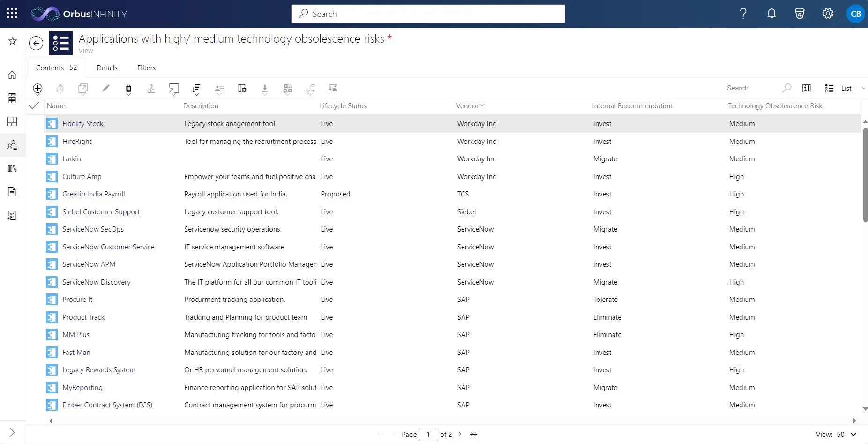Select the Procure It row
The height and width of the screenshot is (444, 868).
click(x=453, y=300)
